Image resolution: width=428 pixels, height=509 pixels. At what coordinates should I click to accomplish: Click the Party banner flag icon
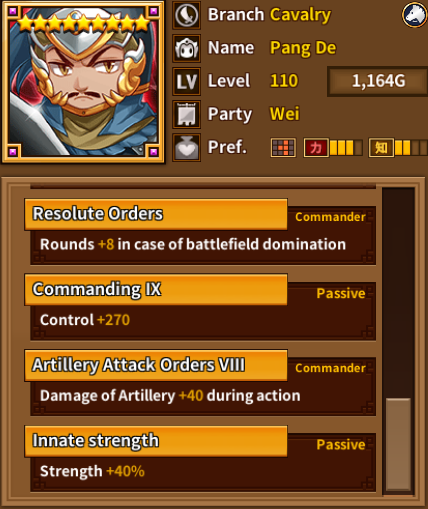click(186, 114)
